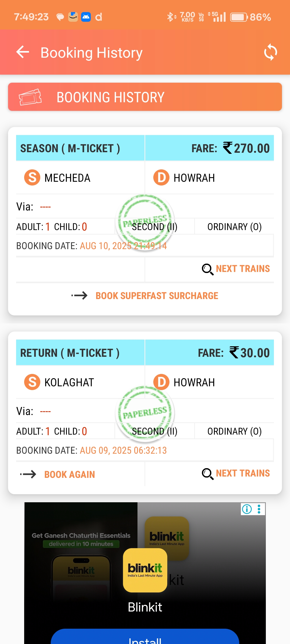
Task: Tap the source 'S' icon beside KOLAGHAT
Action: pos(32,382)
